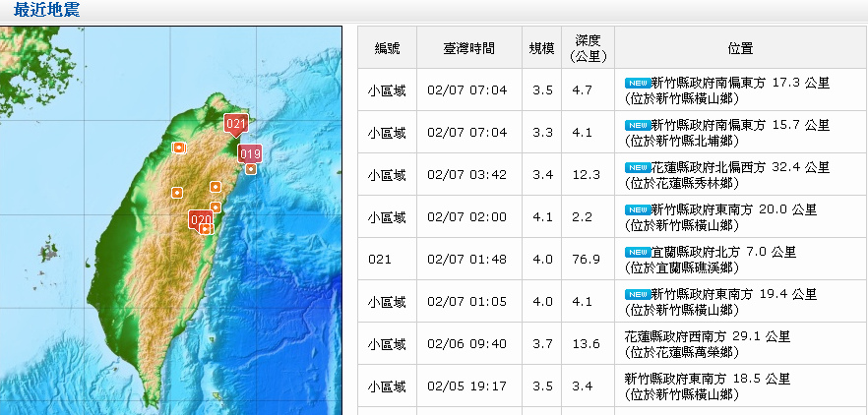Screen dimensions: 868x415
Task: Click the time cell 02/07 02:00
Action: click(x=466, y=217)
